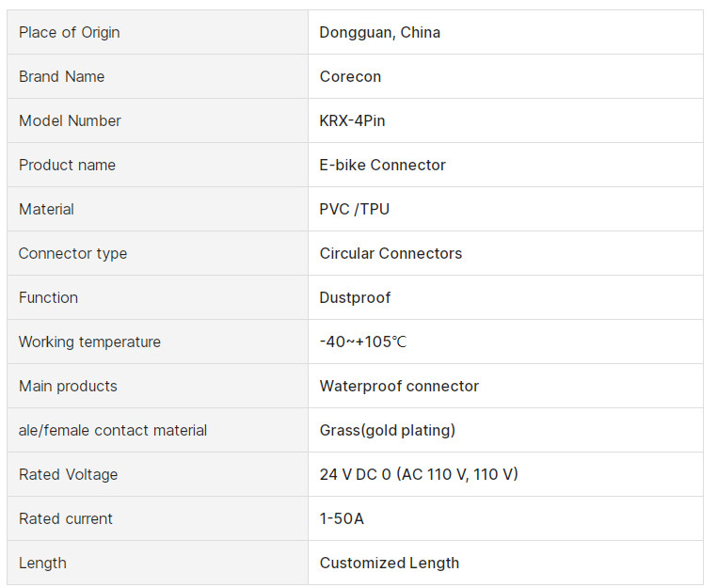Click the 'Material' label cell
This screenshot has width=717, height=588.
tap(46, 209)
